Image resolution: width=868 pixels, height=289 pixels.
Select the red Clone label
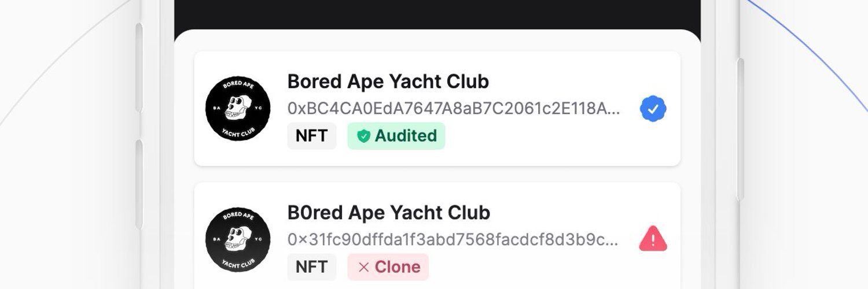pyautogui.click(x=388, y=266)
